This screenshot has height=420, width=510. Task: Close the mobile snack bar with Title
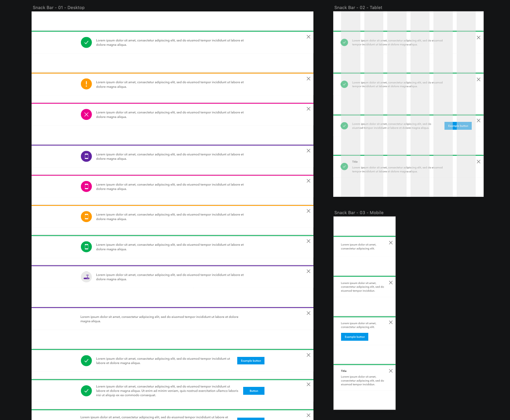click(391, 371)
